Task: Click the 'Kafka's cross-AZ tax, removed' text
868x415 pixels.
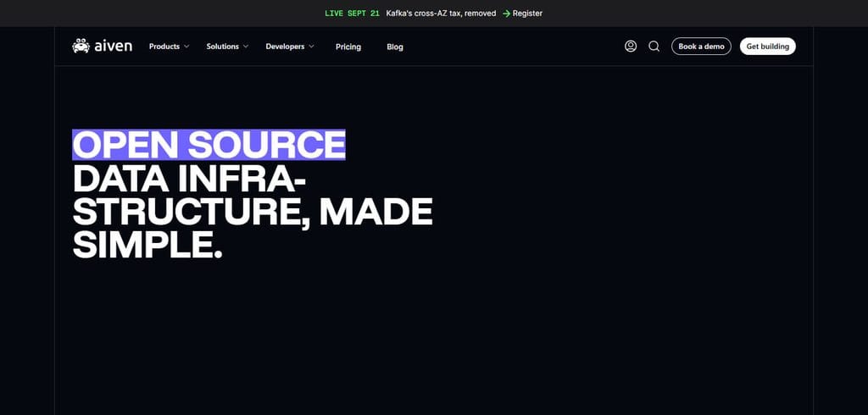Action: [441, 14]
